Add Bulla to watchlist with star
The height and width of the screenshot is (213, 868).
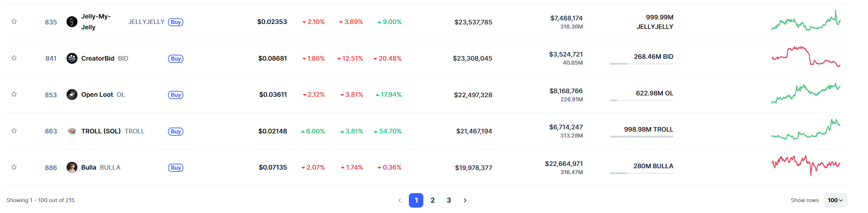[x=14, y=167]
